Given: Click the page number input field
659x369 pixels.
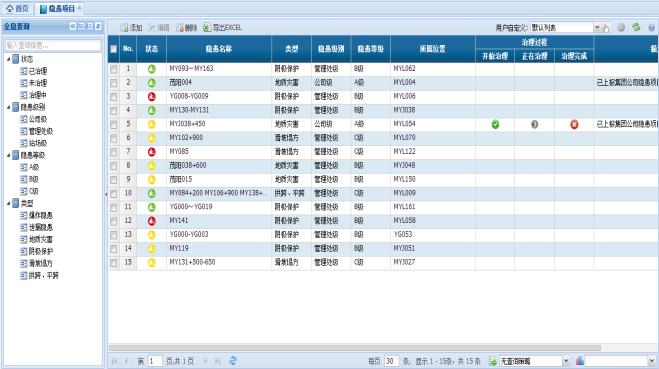Looking at the screenshot, I should click(155, 361).
